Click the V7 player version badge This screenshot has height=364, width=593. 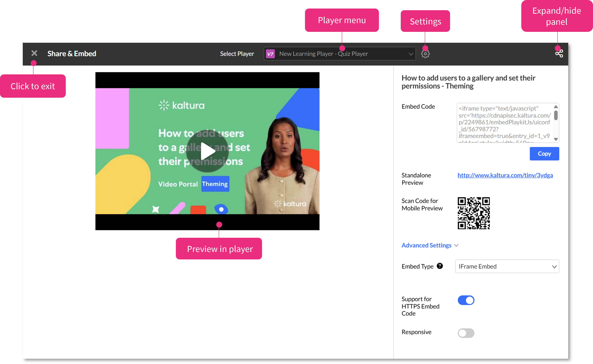[x=270, y=54]
